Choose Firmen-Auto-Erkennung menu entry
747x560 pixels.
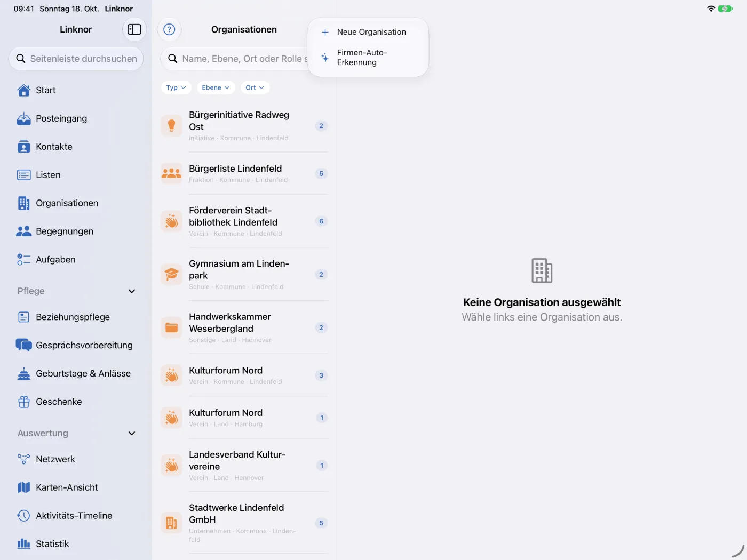tap(368, 58)
